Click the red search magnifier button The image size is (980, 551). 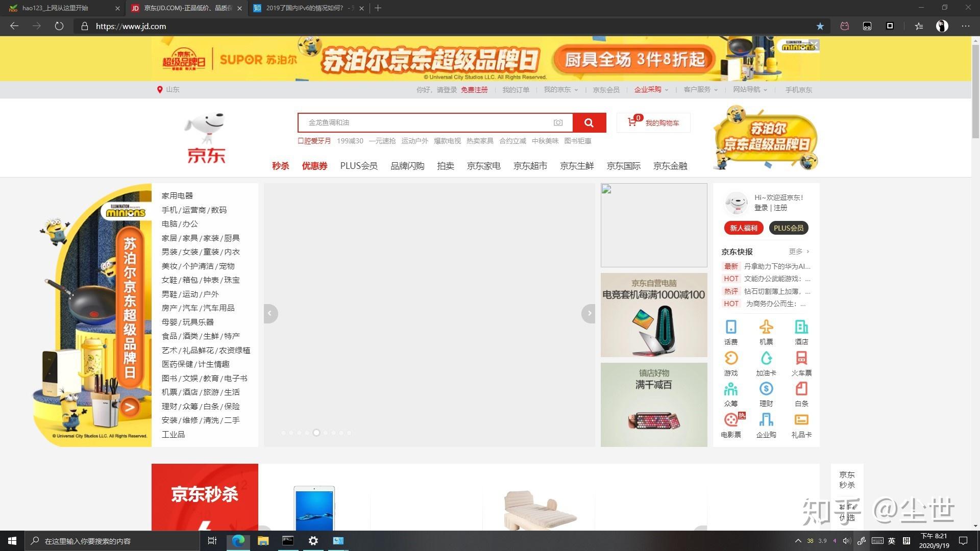[x=589, y=122]
